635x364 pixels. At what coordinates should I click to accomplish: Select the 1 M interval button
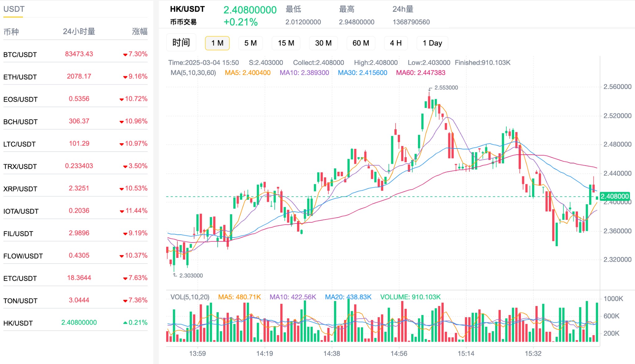click(x=217, y=43)
